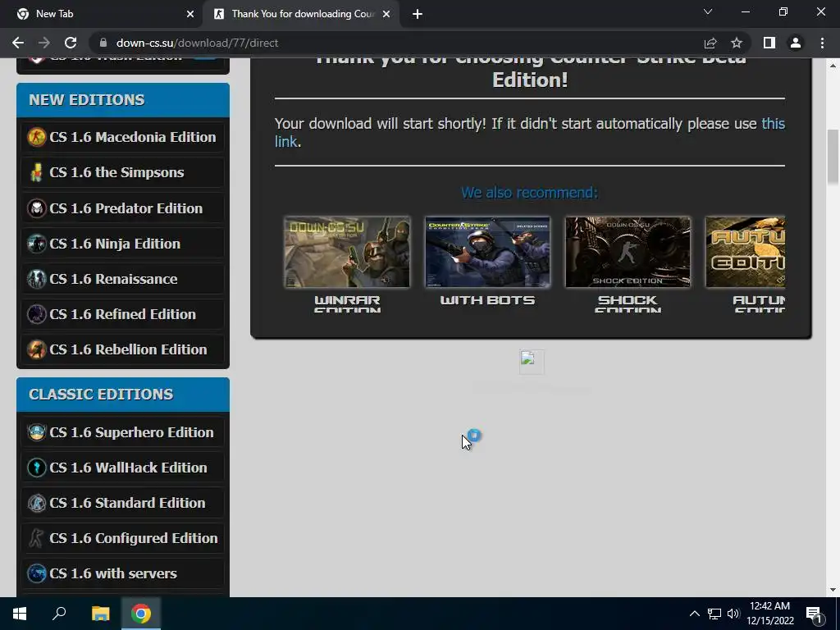Viewport: 840px width, 630px height.
Task: Click the Macedonia Edition sidebar icon
Action: point(36,137)
